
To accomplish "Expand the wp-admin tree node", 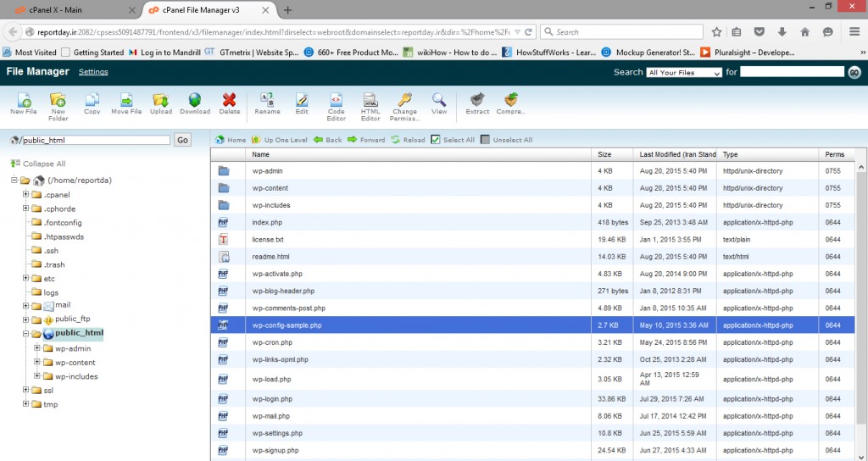I will click(37, 348).
